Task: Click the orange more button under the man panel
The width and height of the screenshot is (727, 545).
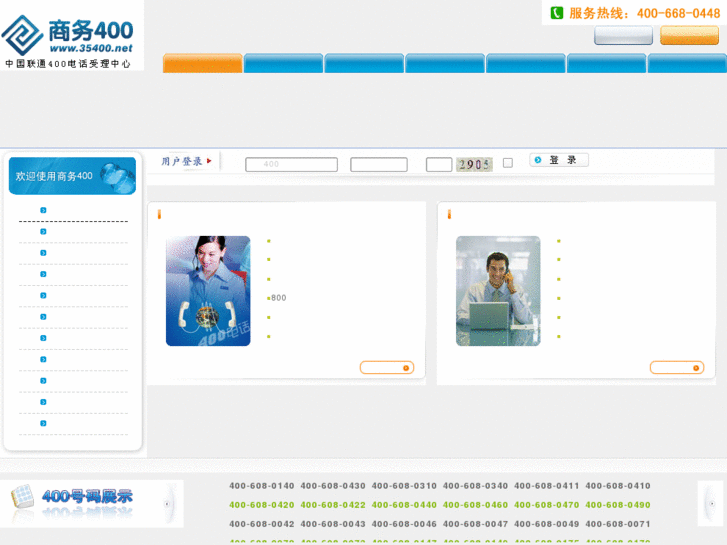Action: pos(677,367)
